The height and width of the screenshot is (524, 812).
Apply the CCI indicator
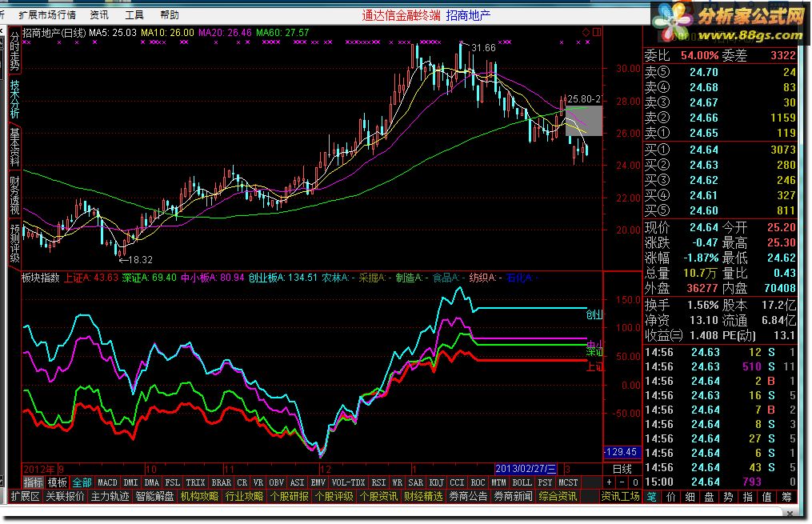tap(458, 482)
